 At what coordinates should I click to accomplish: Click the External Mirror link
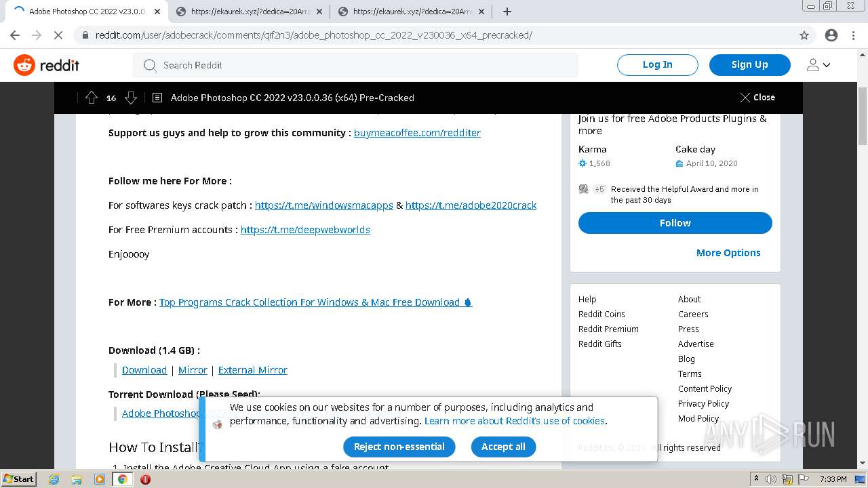click(x=253, y=370)
